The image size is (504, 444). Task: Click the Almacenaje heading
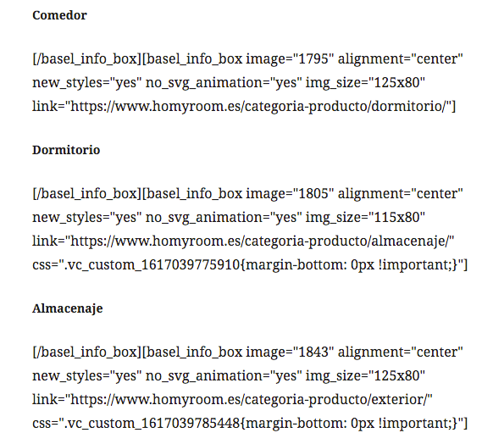point(68,308)
